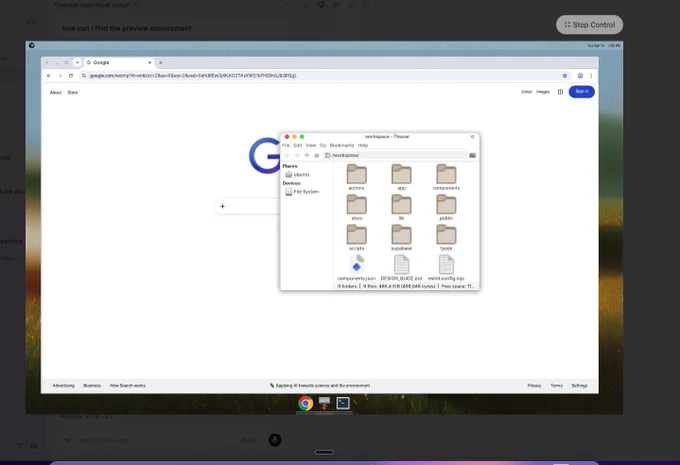Open the components folder in Thunar
The height and width of the screenshot is (465, 680).
[x=446, y=177]
